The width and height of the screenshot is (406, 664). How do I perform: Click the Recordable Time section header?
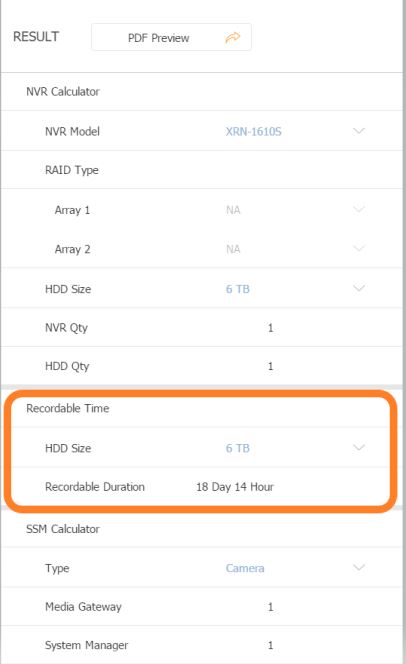pyautogui.click(x=68, y=408)
